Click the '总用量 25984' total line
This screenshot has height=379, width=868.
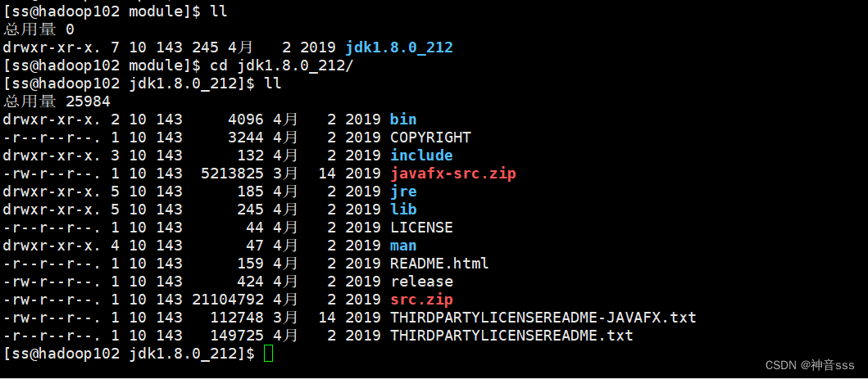(x=57, y=102)
